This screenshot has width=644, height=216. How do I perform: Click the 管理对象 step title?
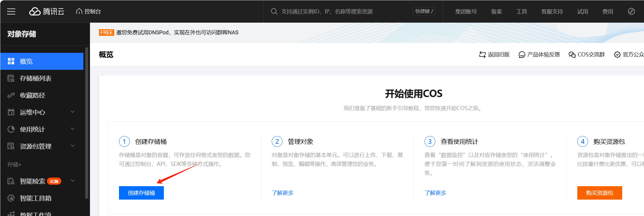[300, 142]
